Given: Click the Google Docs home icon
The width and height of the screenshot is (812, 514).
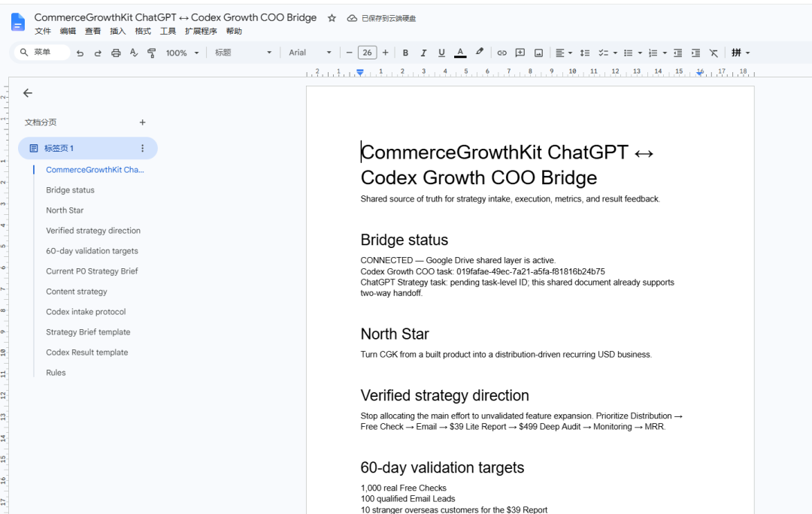Looking at the screenshot, I should tap(17, 23).
